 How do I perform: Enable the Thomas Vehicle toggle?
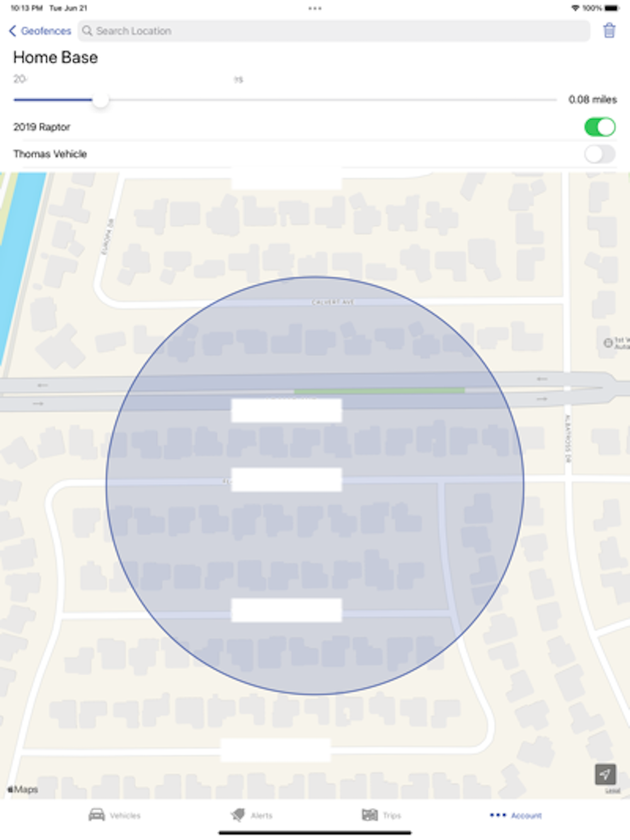[600, 154]
